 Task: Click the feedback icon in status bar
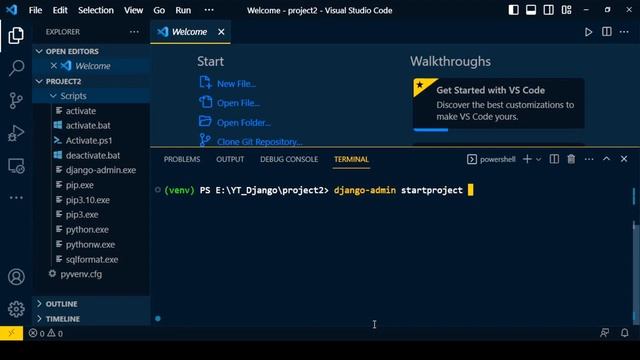pos(604,333)
